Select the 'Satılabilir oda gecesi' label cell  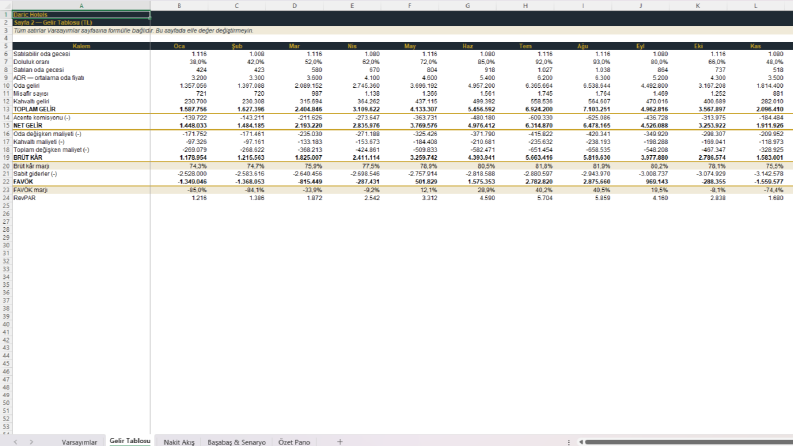tap(81, 54)
